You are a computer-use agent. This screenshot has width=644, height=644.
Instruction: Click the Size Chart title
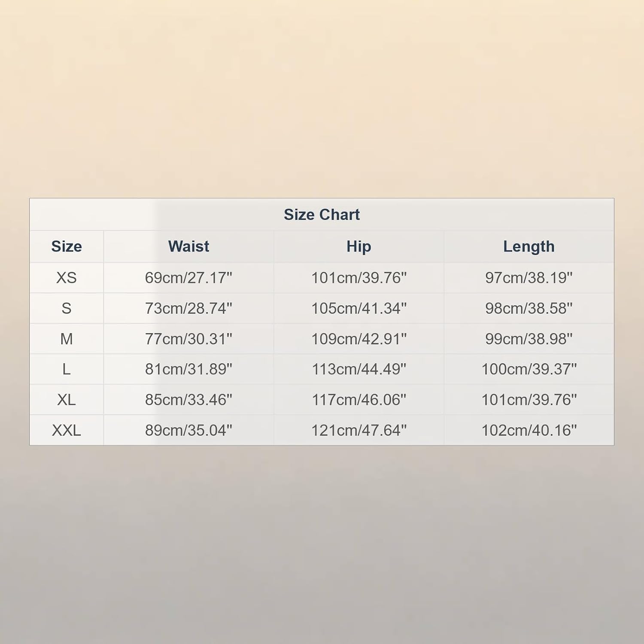(322, 215)
